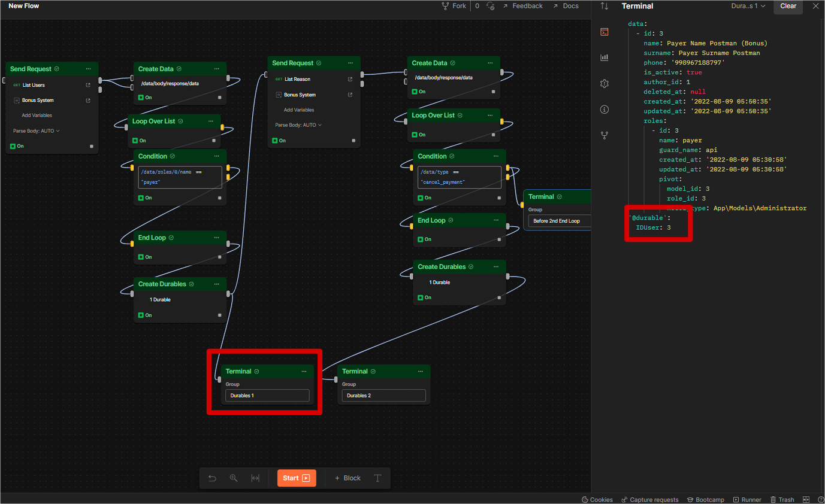825x504 pixels.
Task: Open List Users request link icon
Action: tap(88, 85)
